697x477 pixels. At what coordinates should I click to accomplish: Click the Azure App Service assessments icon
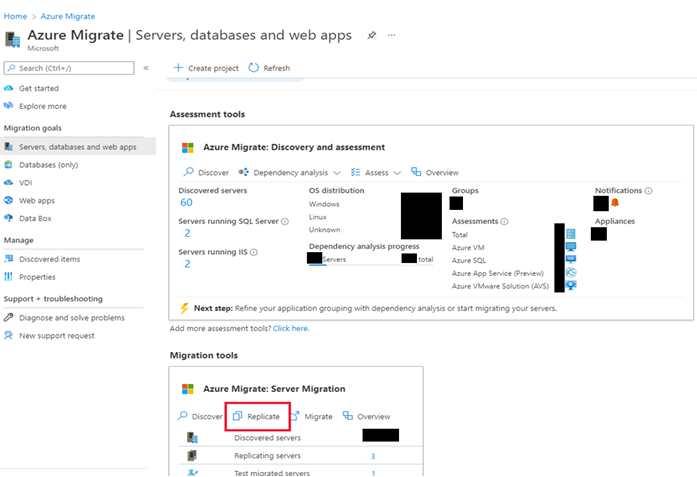click(x=571, y=273)
